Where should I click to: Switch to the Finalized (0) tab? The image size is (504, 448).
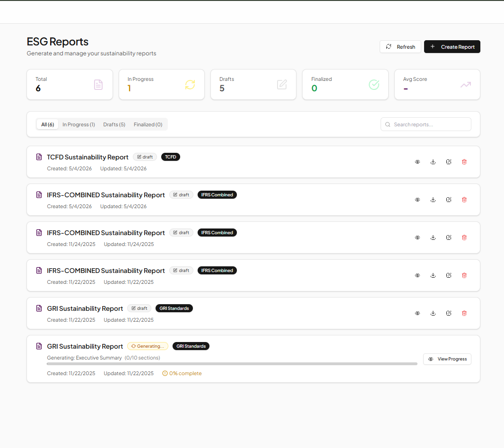148,124
